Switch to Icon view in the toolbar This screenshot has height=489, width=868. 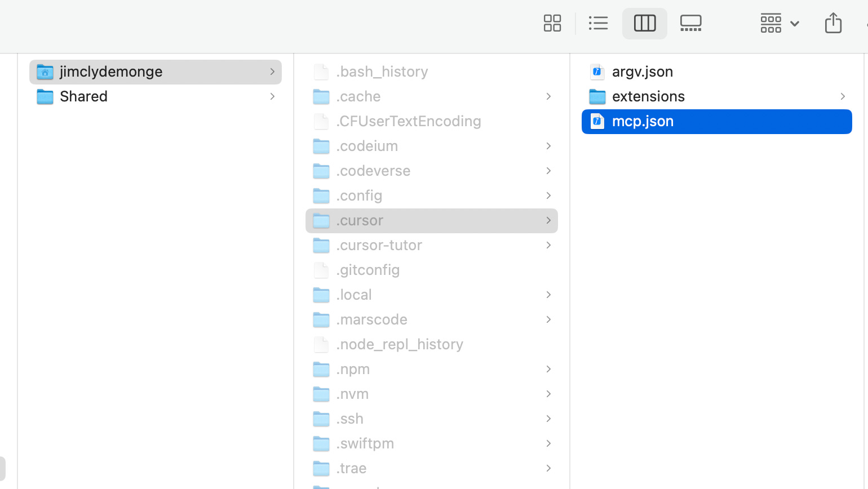(x=552, y=23)
